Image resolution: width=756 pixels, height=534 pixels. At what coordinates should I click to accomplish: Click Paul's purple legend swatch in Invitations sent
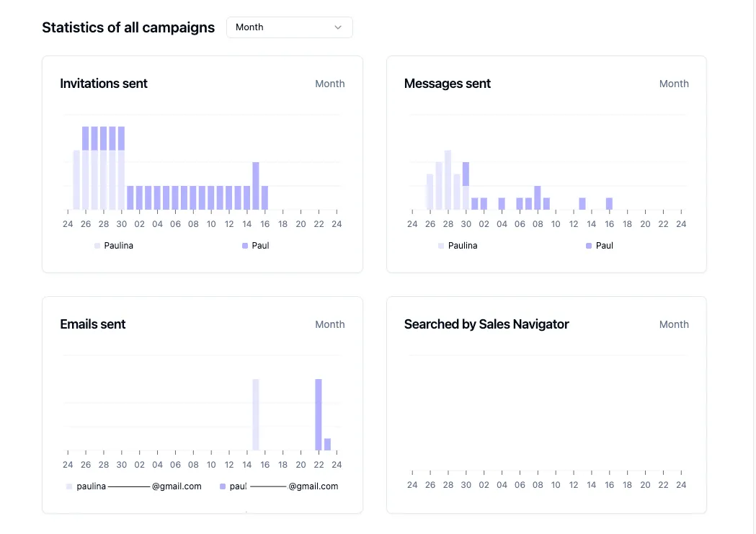pos(245,246)
